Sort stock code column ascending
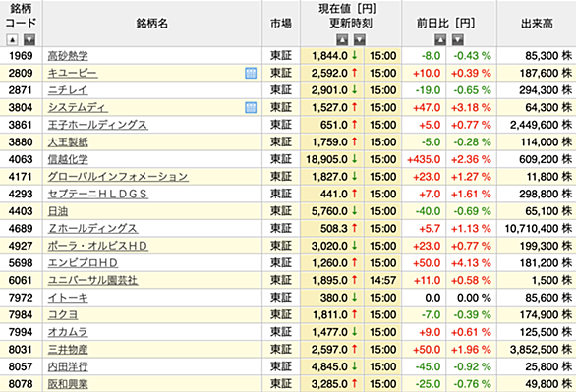The image size is (576, 392). 12,39
